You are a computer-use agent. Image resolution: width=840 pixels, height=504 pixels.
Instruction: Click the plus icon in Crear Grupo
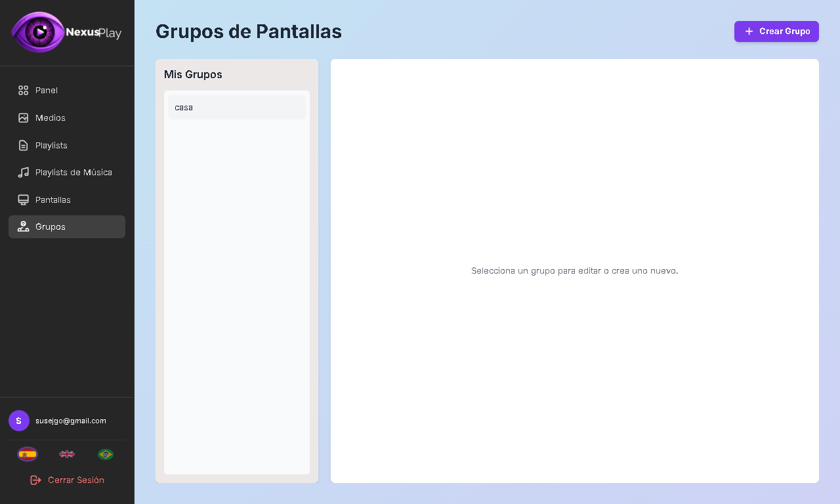pyautogui.click(x=749, y=31)
